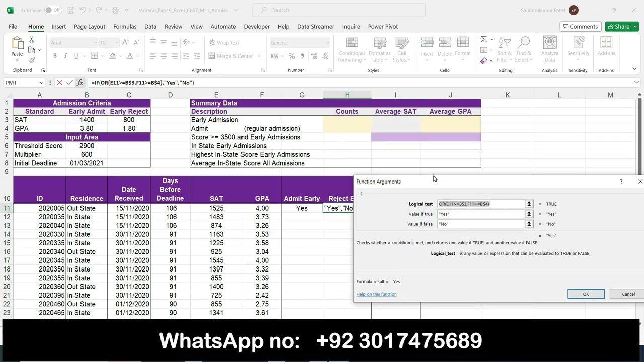Expand the formula bar chevron

pyautogui.click(x=636, y=83)
